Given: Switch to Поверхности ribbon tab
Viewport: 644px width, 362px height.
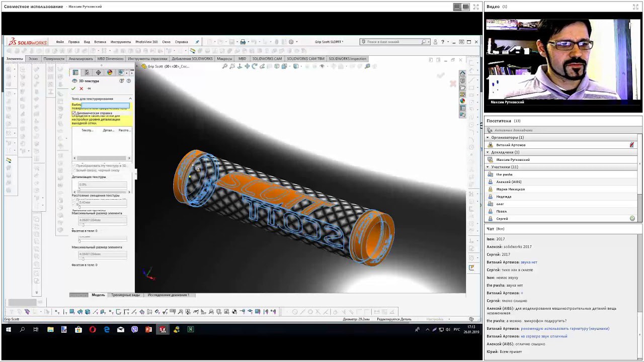Looking at the screenshot, I should click(54, 59).
